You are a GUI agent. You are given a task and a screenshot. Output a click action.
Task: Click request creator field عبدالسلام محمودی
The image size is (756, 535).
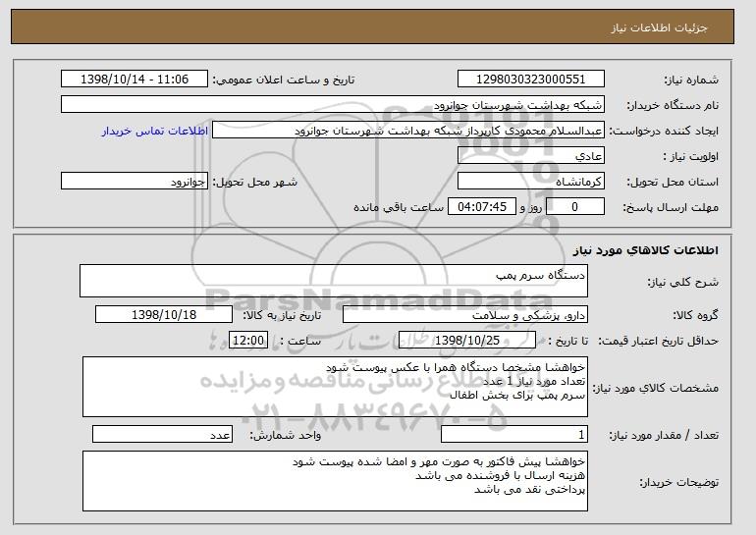point(408,131)
